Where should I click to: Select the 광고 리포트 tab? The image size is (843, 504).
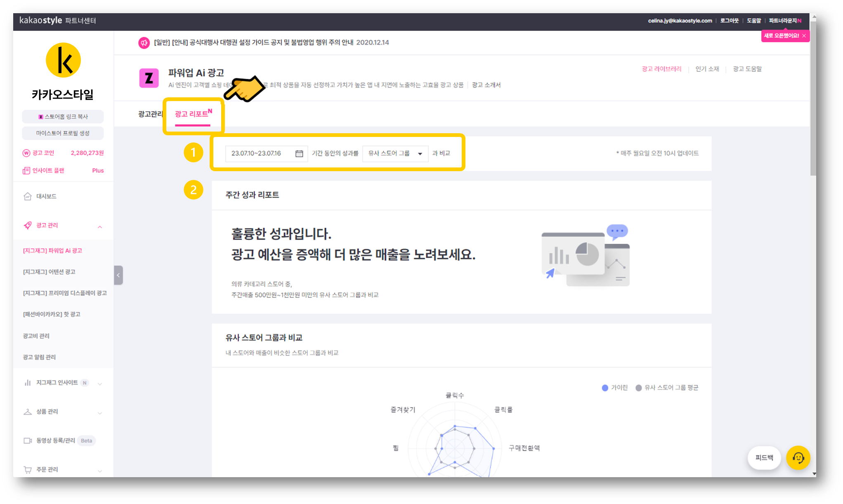point(193,114)
